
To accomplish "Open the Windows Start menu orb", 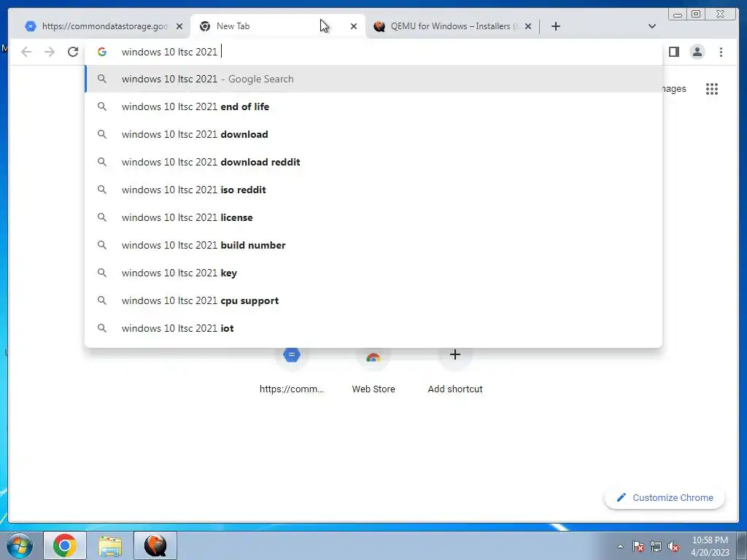I will pos(20,545).
